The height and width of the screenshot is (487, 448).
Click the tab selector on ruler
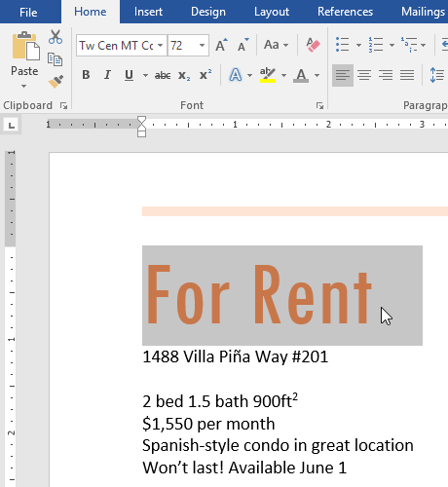12,125
